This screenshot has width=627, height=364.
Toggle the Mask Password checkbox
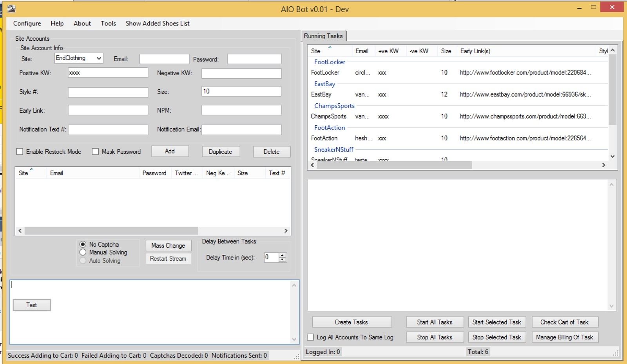click(x=95, y=151)
